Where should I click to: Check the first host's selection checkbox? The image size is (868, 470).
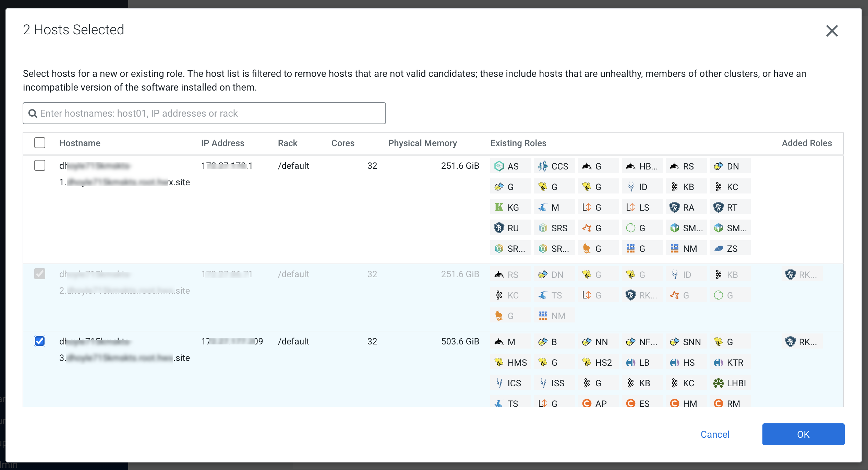click(x=40, y=166)
